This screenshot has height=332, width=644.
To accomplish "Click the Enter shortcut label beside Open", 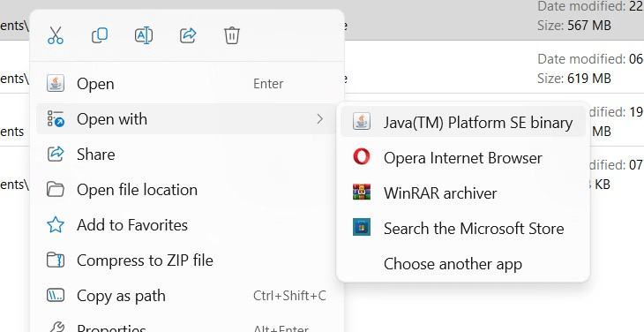I will click(x=268, y=84).
